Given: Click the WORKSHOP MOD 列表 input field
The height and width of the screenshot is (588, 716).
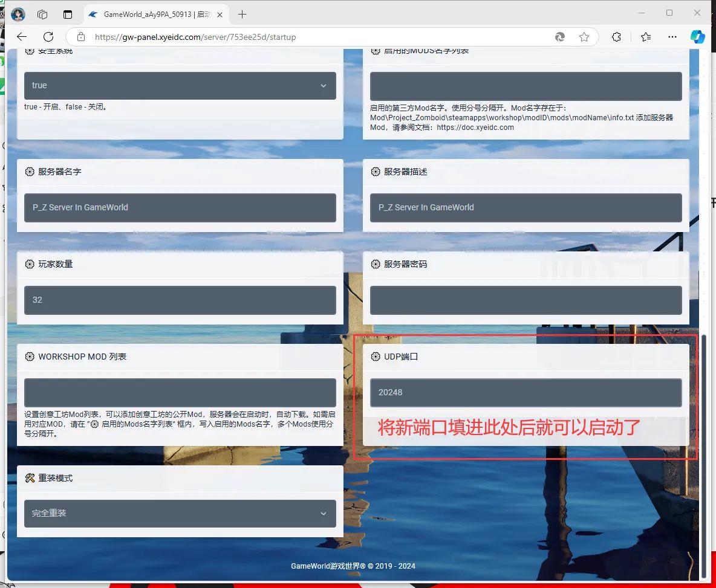Looking at the screenshot, I should pyautogui.click(x=180, y=393).
